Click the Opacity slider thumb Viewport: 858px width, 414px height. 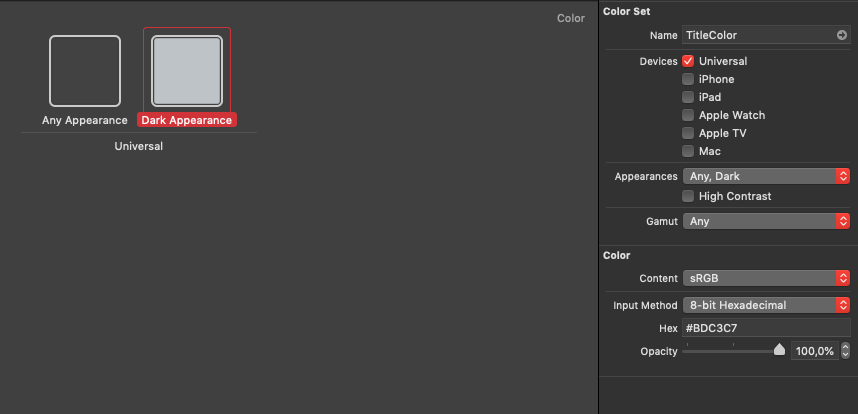[779, 350]
